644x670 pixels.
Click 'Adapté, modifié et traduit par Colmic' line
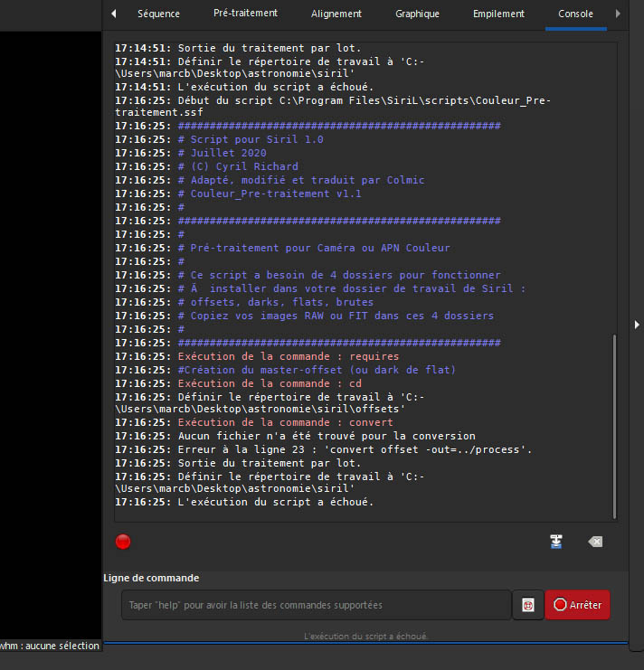click(270, 180)
